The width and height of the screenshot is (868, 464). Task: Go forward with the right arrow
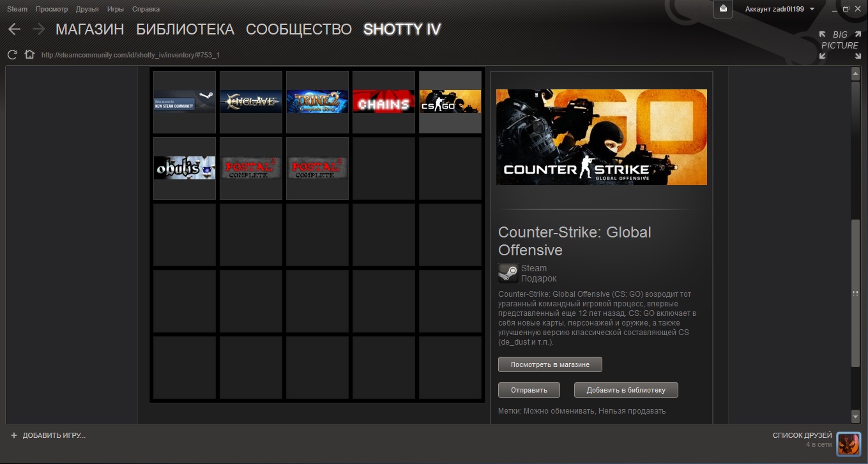(38, 29)
